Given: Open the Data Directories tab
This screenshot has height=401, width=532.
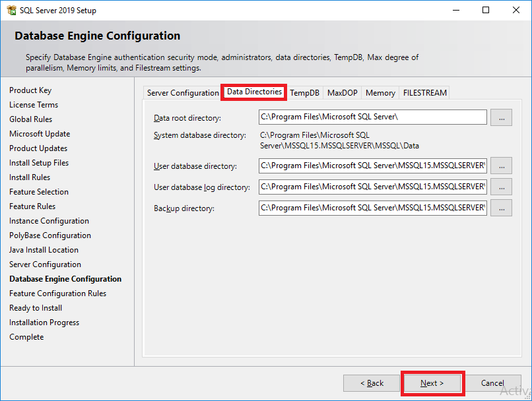Looking at the screenshot, I should point(254,92).
